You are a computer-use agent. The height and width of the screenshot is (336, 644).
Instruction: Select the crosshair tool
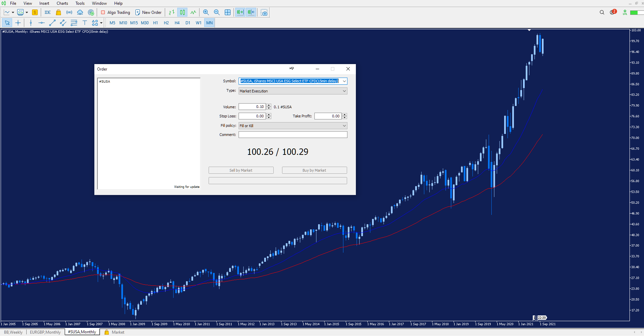coord(18,23)
